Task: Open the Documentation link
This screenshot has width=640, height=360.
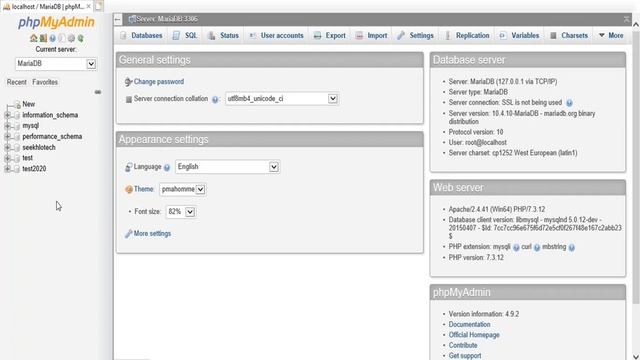Action: pyautogui.click(x=469, y=324)
